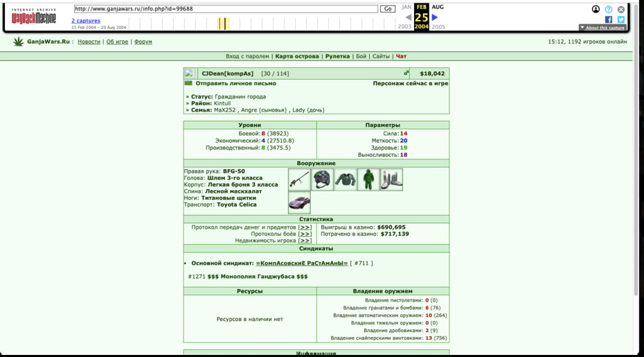Click casino winnings $690,695
This screenshot has width=644, height=357.
click(x=391, y=227)
